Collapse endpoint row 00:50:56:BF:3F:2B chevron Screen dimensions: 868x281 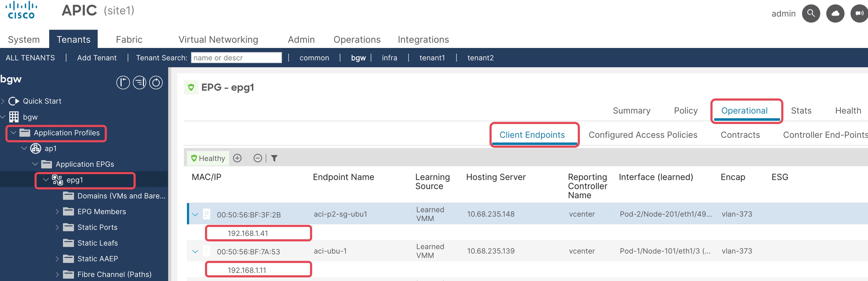(x=195, y=214)
